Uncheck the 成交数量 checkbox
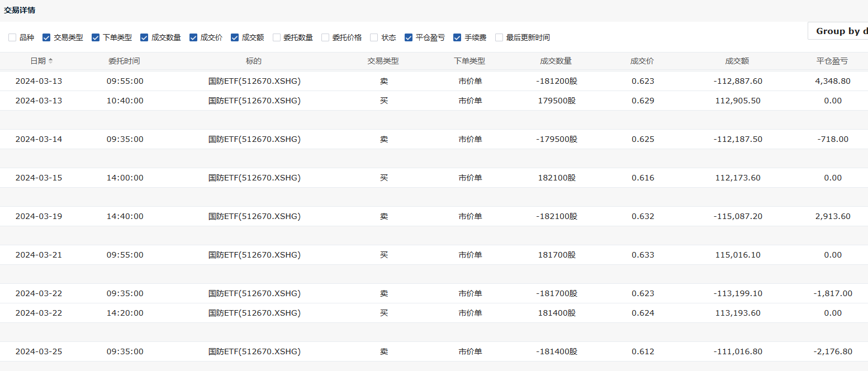 tap(144, 37)
